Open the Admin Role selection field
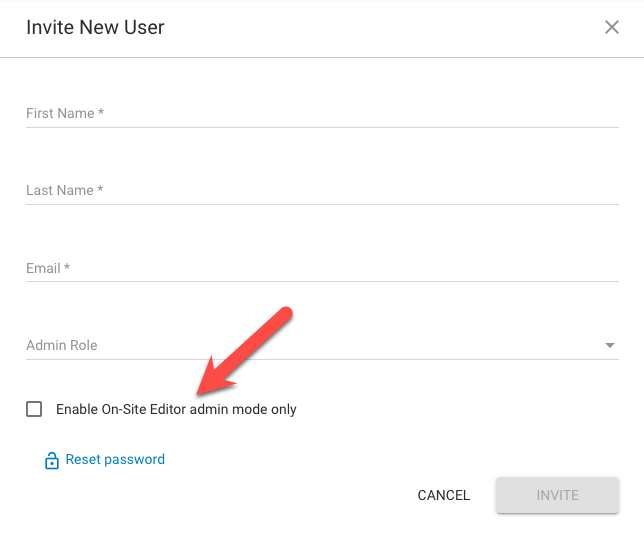 [320, 345]
